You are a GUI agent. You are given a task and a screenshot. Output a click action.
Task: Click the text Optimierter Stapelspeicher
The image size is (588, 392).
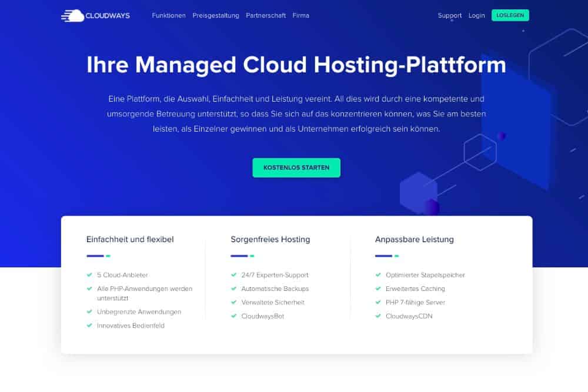coord(425,275)
